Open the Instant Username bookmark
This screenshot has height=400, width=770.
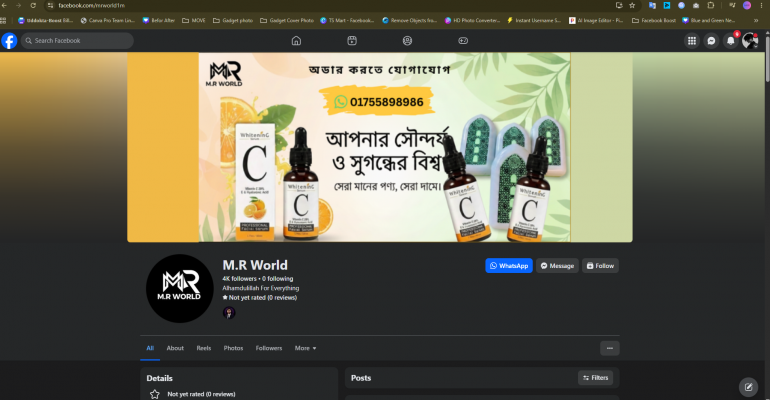click(534, 21)
